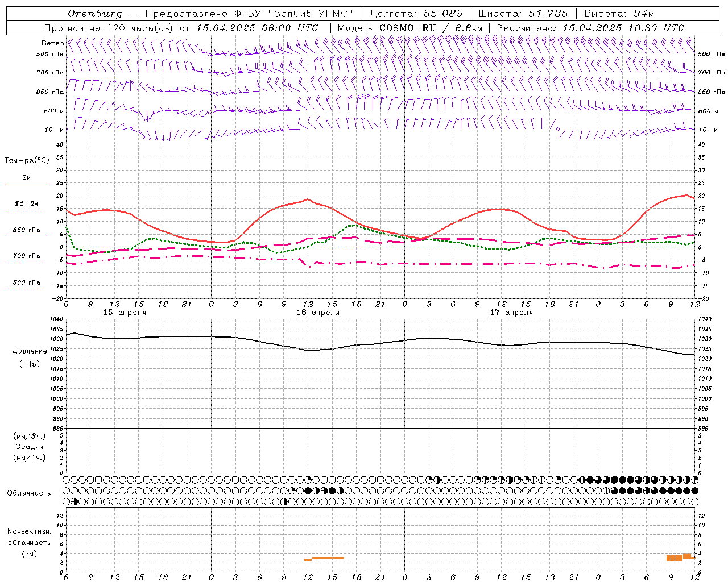
Task: Click the "Модель COSMO-RU / 6.6км" model label
Action: coord(410,28)
